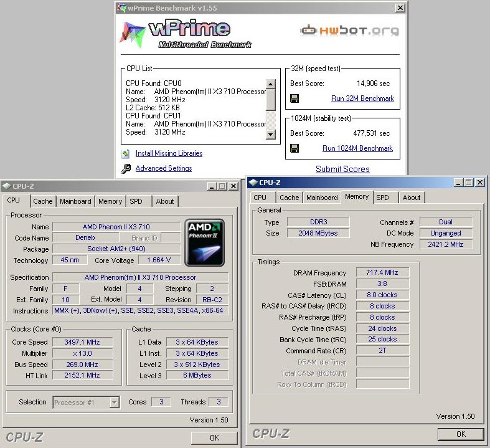Click the DC Mode value Unganged
This screenshot has height=448, width=490.
(x=446, y=233)
